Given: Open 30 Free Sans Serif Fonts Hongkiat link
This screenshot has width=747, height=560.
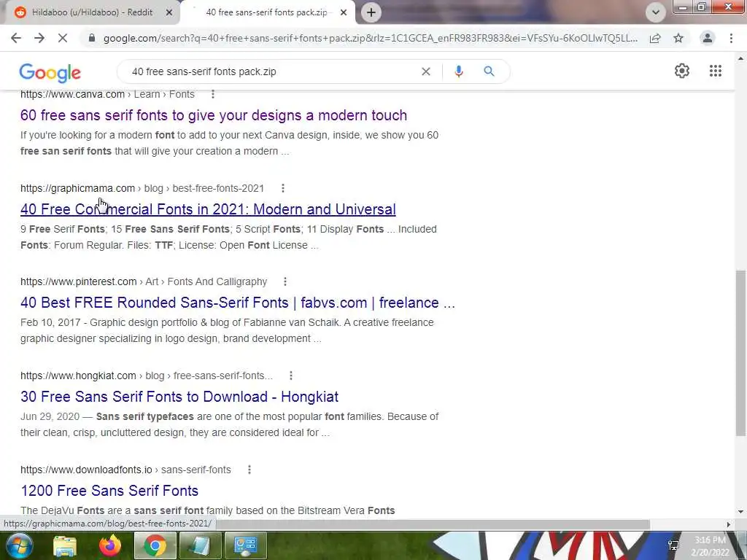Looking at the screenshot, I should point(179,397).
